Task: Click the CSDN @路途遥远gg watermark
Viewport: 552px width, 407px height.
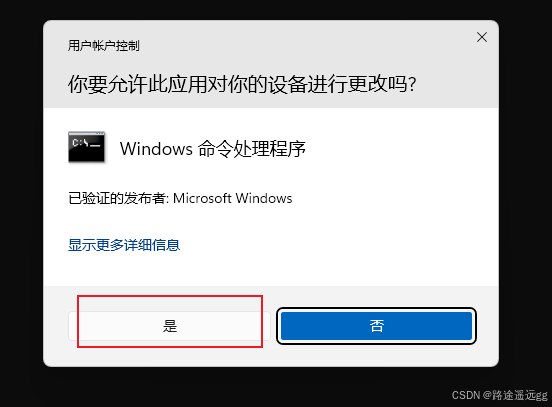Action: pyautogui.click(x=500, y=395)
